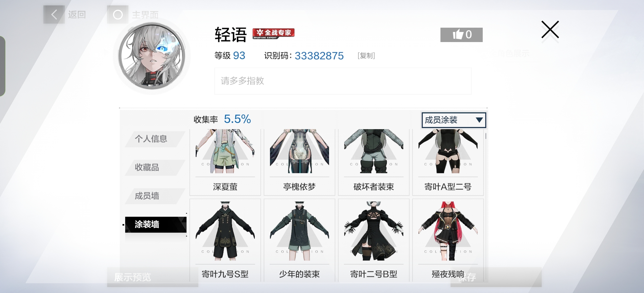Close the profile panel with X

[550, 30]
